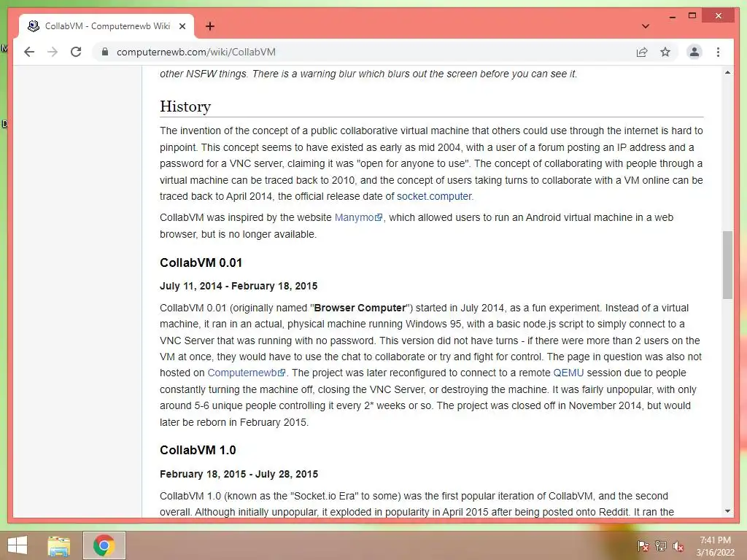Click the CollabVM 1.0 heading
The height and width of the screenshot is (560, 747).
pyautogui.click(x=198, y=451)
